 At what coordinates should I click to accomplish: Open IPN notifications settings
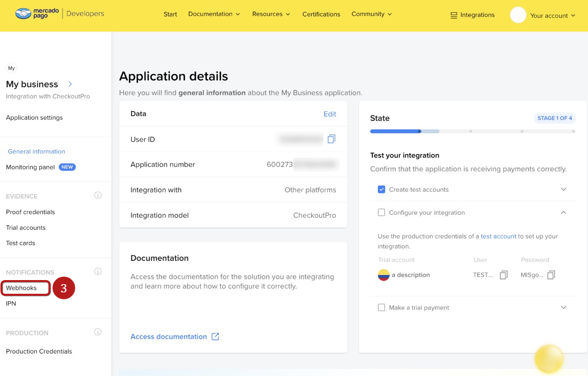pos(11,303)
